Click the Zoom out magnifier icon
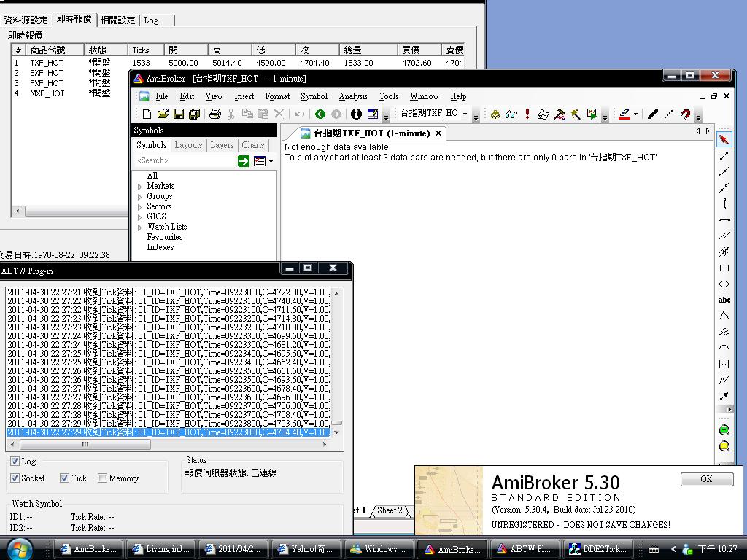The image size is (747, 560). click(x=724, y=446)
